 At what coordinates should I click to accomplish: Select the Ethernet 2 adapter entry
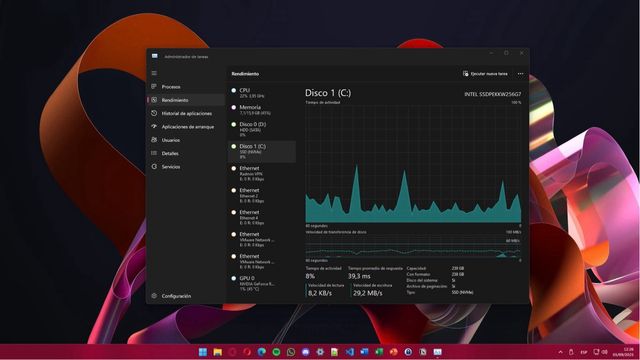point(262,196)
